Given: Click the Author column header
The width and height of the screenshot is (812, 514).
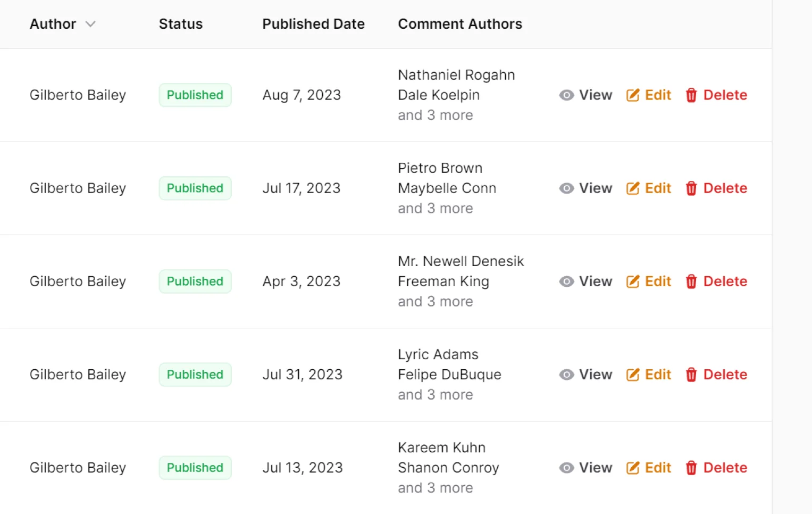Looking at the screenshot, I should (53, 24).
